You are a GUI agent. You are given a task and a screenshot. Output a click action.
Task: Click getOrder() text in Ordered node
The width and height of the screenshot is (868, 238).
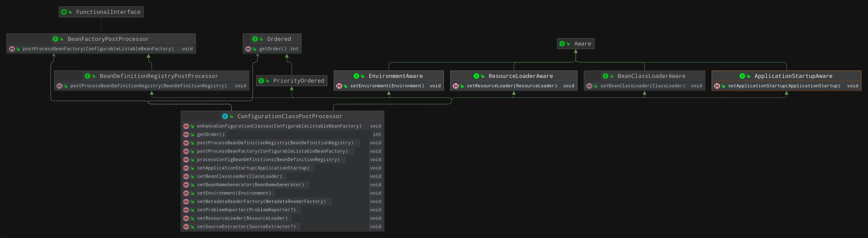(x=273, y=49)
